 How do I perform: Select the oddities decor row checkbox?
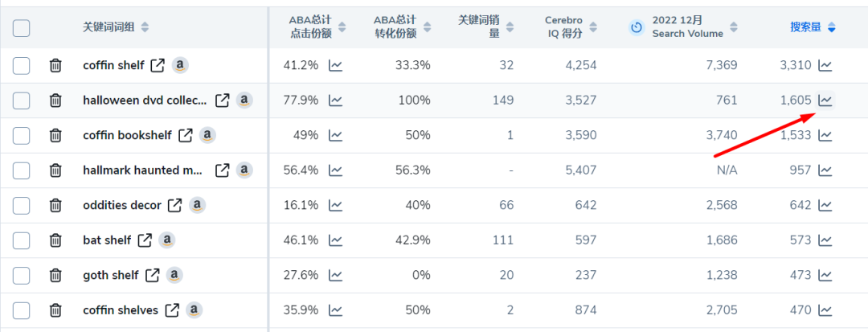21,205
